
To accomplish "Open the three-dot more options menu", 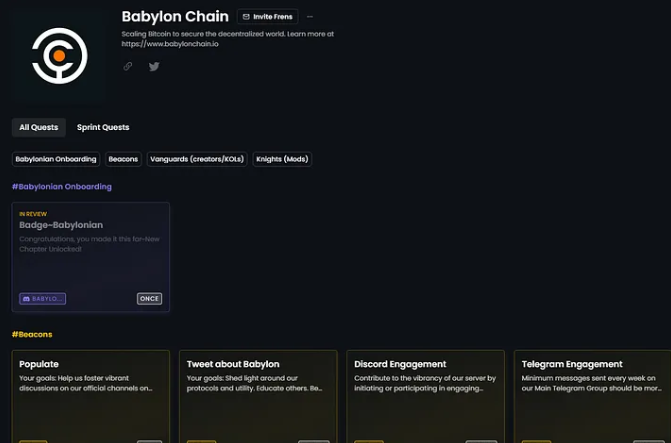I will 310,17.
